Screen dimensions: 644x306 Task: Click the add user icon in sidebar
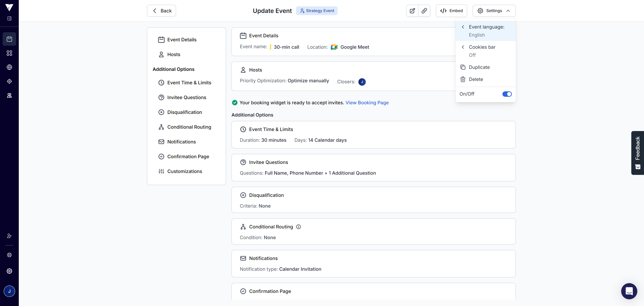click(x=9, y=236)
